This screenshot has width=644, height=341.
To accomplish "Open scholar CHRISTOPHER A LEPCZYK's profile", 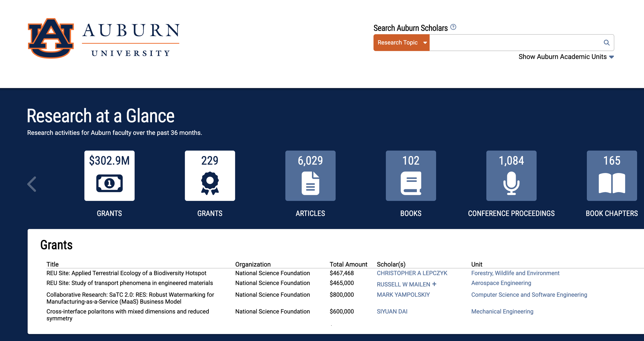I will click(412, 273).
